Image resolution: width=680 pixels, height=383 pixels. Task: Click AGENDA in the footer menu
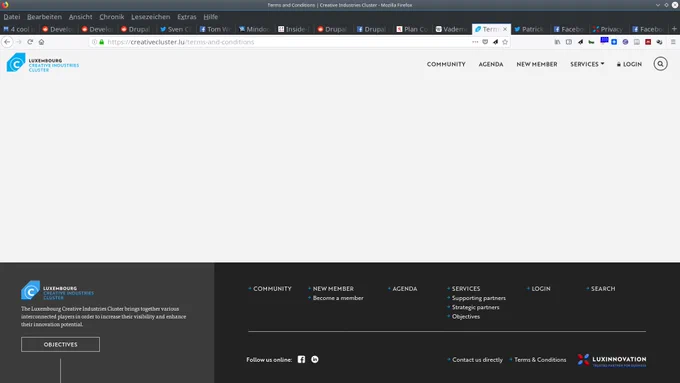pos(405,289)
